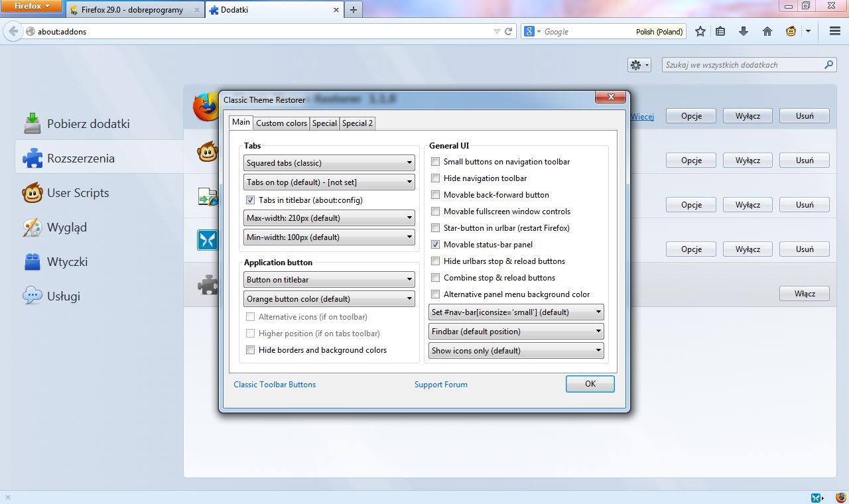Image resolution: width=849 pixels, height=504 pixels.
Task: Click Opcje in the first extension row
Action: point(691,116)
